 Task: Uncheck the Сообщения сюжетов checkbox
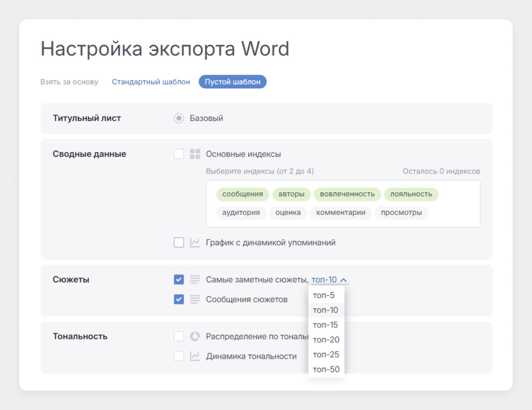(x=179, y=299)
